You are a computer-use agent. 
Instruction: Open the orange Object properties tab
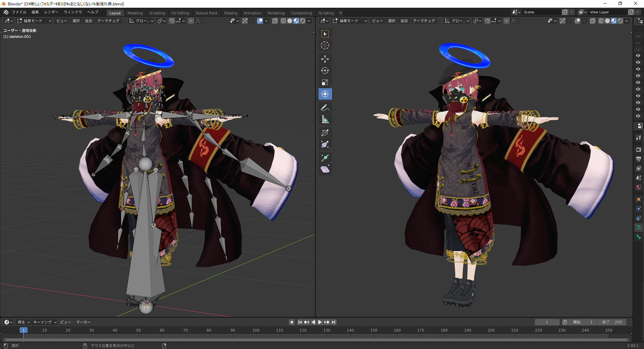(639, 199)
